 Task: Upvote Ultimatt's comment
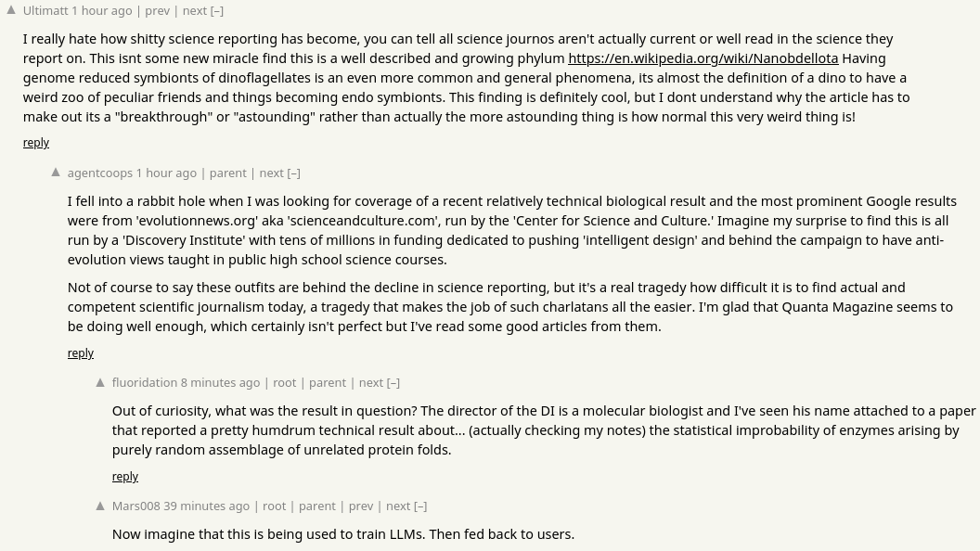(10, 10)
